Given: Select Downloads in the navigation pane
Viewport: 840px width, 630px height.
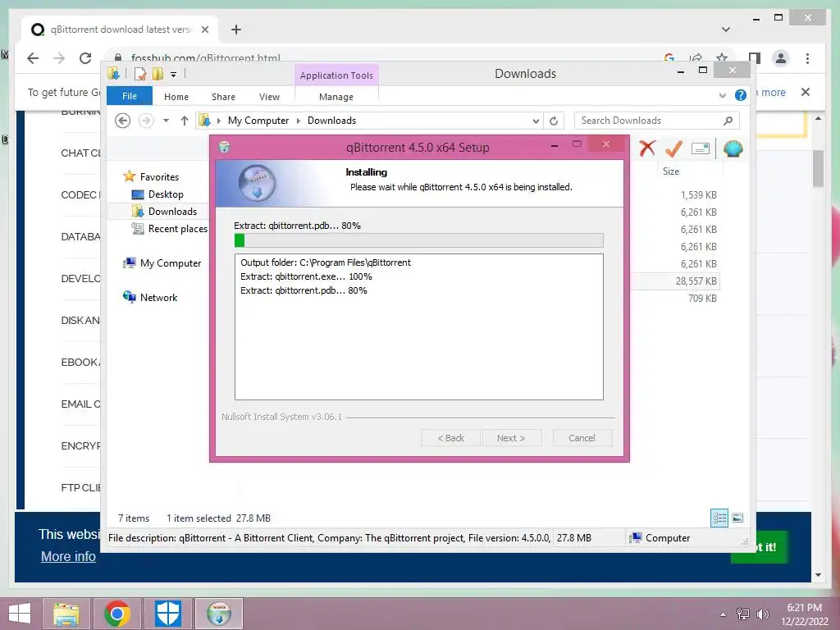Looking at the screenshot, I should pos(172,212).
